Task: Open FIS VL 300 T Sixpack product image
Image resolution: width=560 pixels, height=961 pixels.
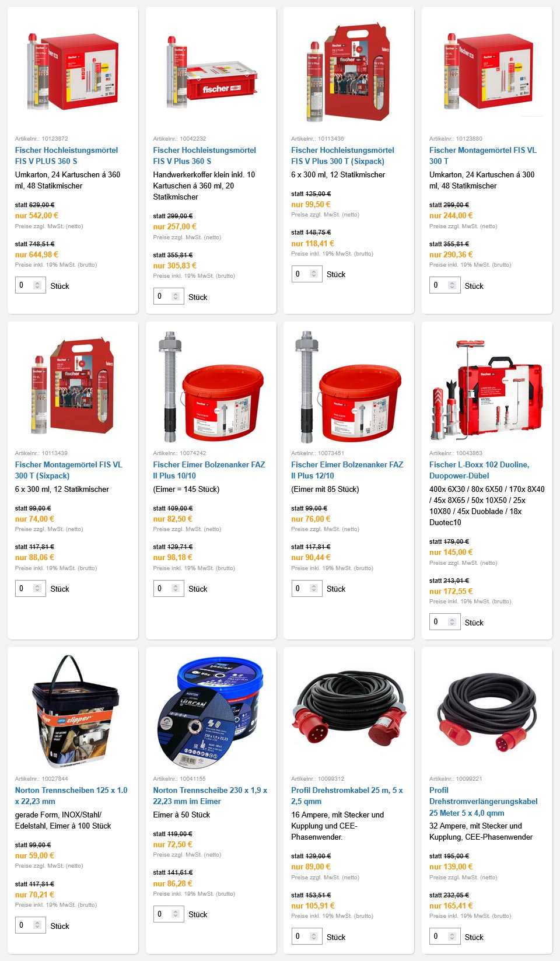Action: [x=73, y=385]
